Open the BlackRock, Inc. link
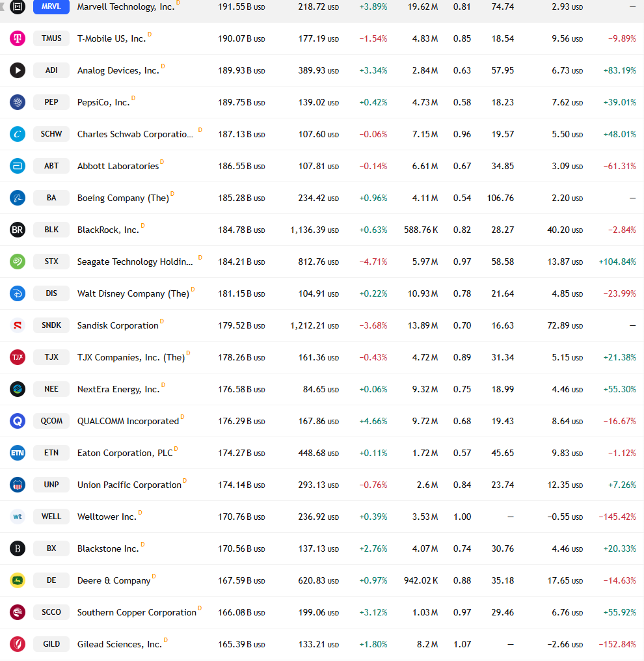This screenshot has height=661, width=644. click(108, 230)
